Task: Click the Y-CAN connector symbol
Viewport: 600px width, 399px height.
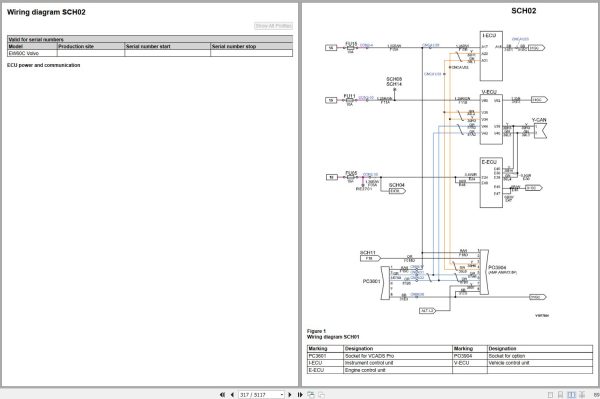Action: point(540,130)
